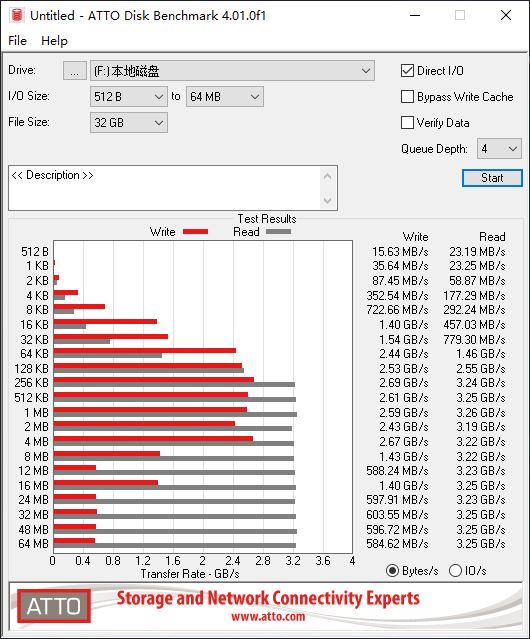Open the Help menu

pos(54,41)
